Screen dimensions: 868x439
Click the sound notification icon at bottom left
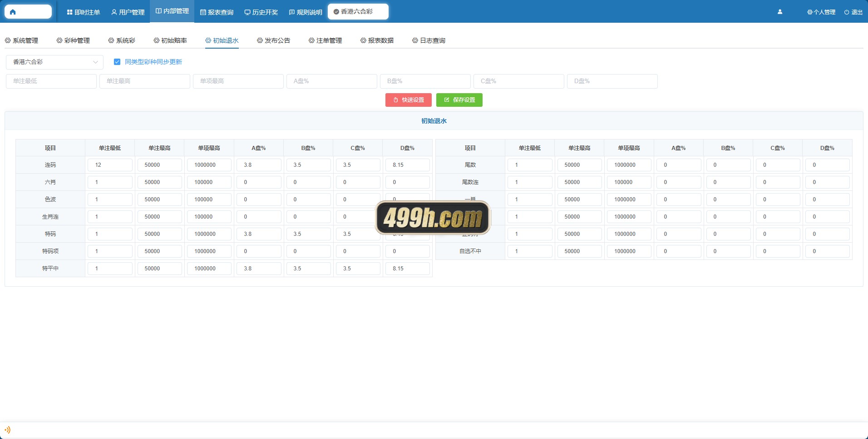7,429
